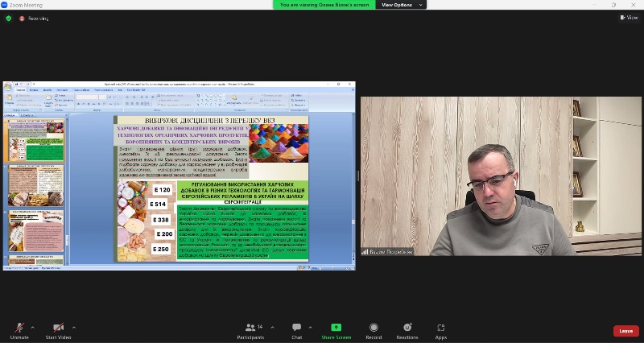Click the 'You are viewing' screen banner
This screenshot has height=343, width=644.
(x=324, y=5)
